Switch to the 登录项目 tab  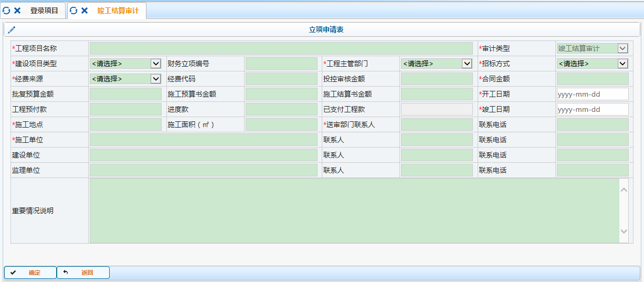[x=44, y=11]
